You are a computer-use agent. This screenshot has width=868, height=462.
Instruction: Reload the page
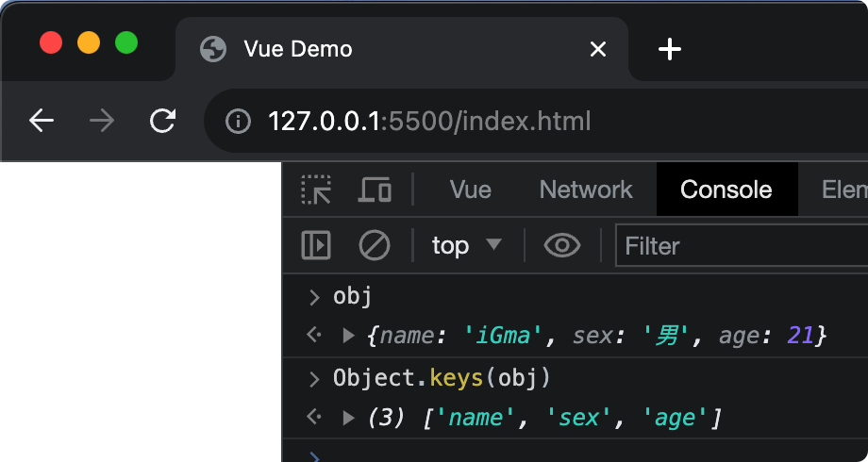point(163,121)
